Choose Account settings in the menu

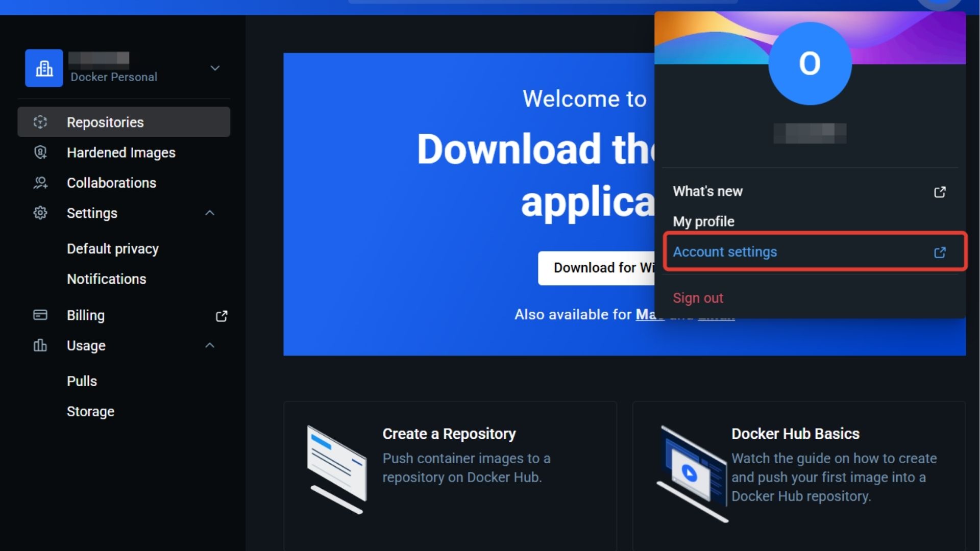pyautogui.click(x=725, y=252)
